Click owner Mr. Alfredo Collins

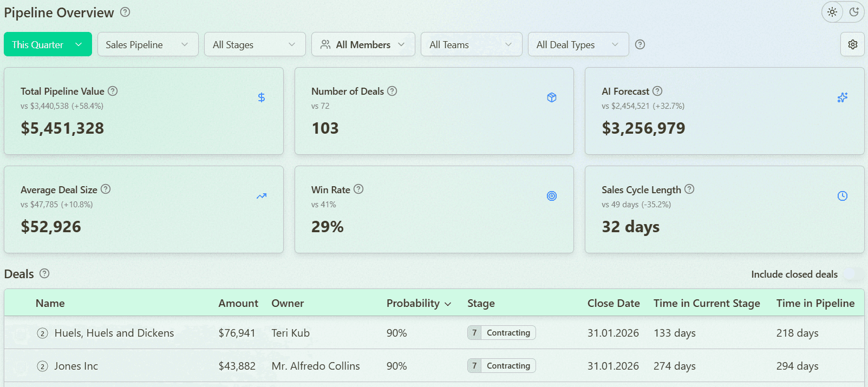point(316,366)
